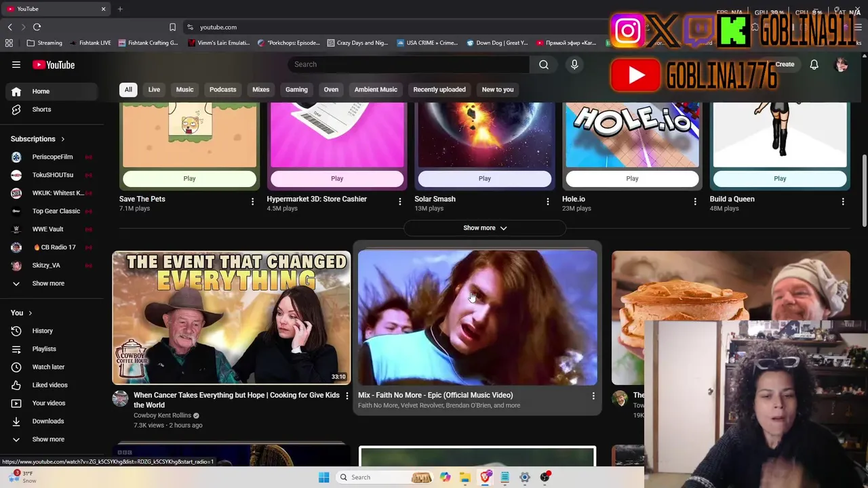Screen dimensions: 868x488
Task: Select the All filter chip
Action: [x=128, y=89]
